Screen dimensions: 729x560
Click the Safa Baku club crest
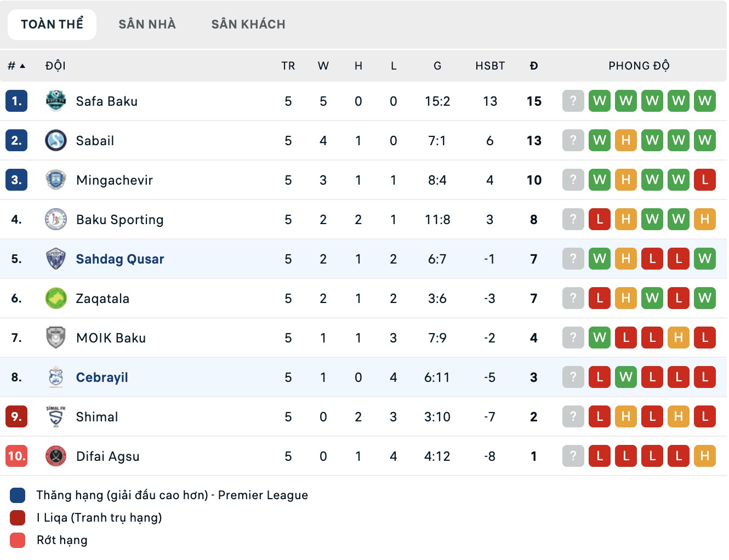56,101
